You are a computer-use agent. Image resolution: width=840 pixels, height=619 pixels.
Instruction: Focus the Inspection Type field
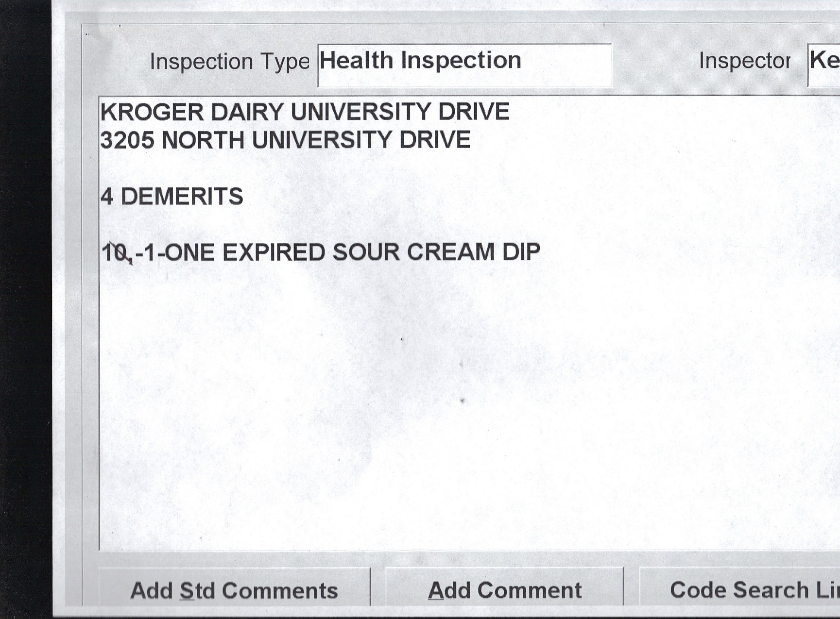pyautogui.click(x=464, y=65)
